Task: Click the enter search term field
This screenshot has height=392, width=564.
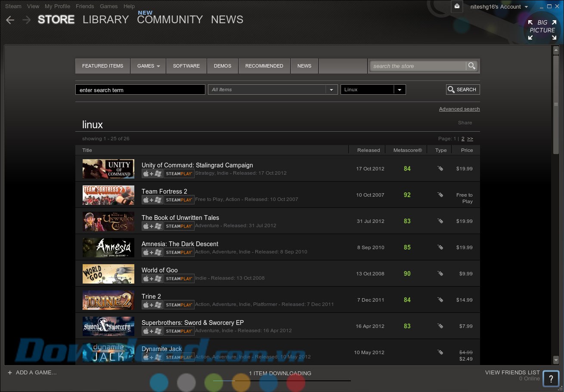Action: pos(140,90)
